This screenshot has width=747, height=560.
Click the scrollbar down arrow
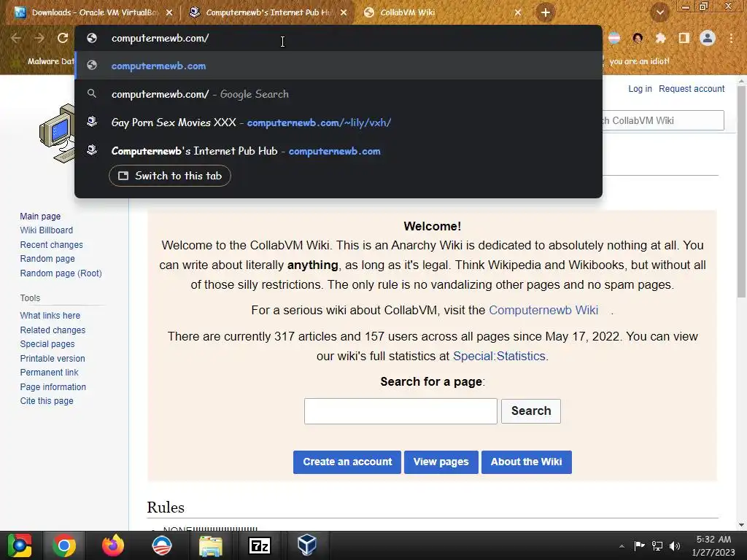pos(741,525)
